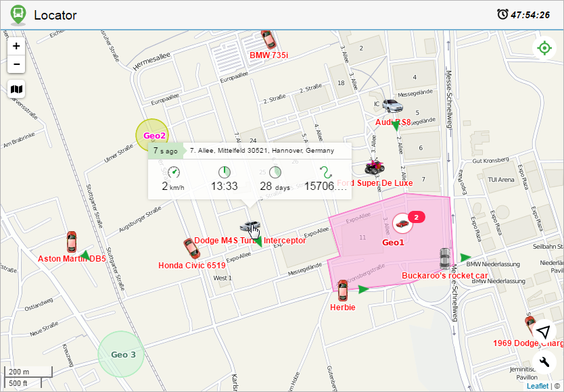Click the Locator title text
This screenshot has height=392, width=564.
55,15
